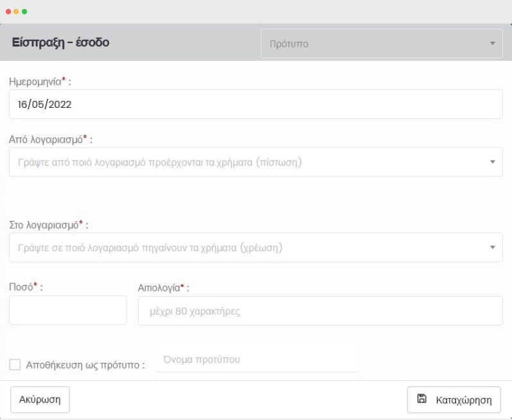
Task: Click the Ημερομηνία field label
Action: (35, 82)
